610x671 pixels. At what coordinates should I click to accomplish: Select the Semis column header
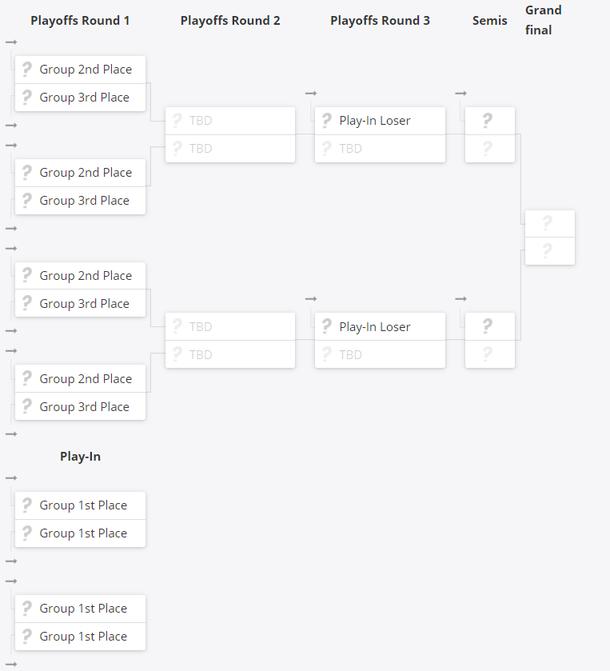click(x=490, y=20)
